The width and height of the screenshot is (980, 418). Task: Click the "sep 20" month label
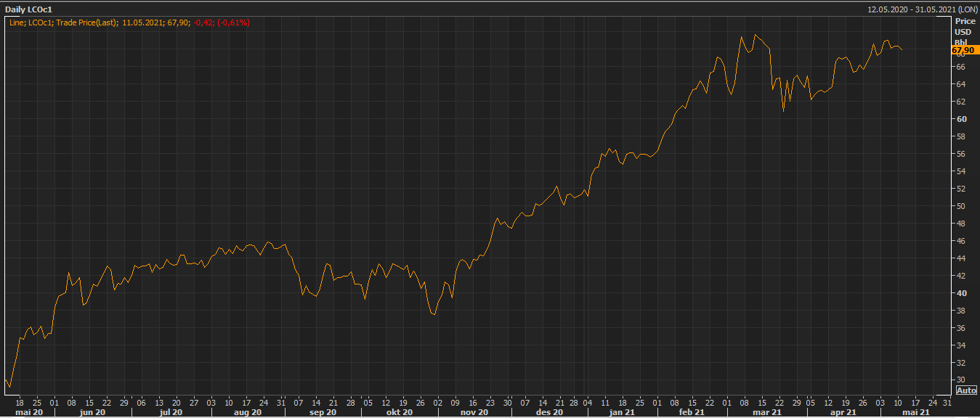[323, 412]
